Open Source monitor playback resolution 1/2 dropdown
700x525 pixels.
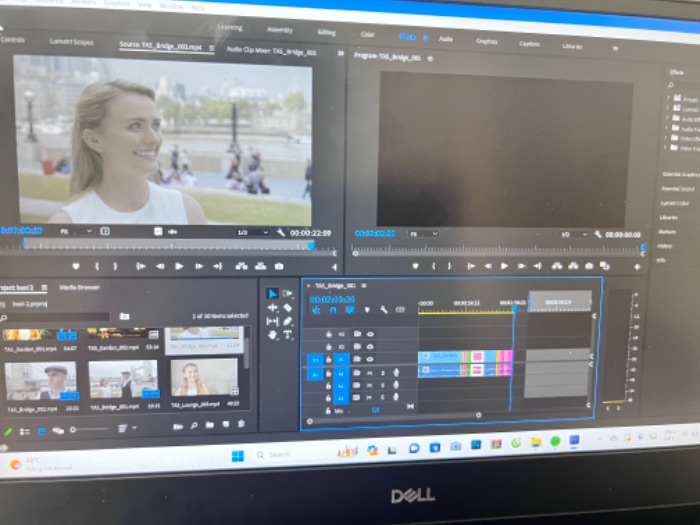[253, 233]
